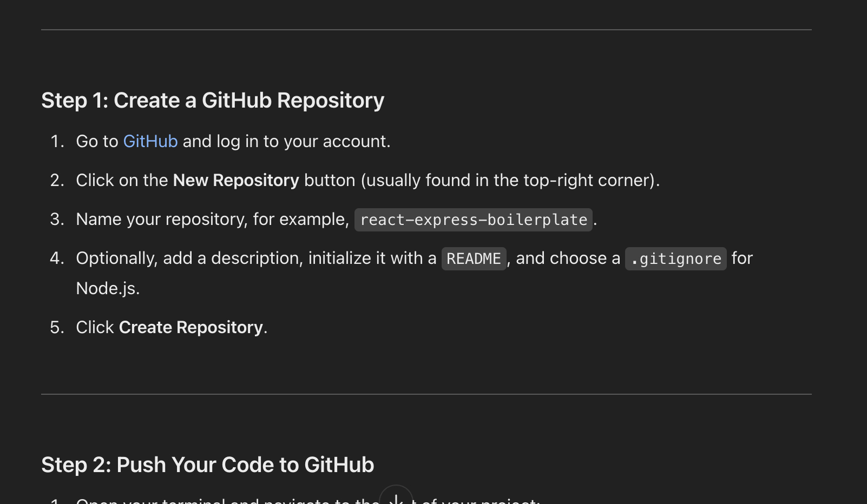The width and height of the screenshot is (867, 504).
Task: Click the README inline code chip
Action: pyautogui.click(x=474, y=258)
